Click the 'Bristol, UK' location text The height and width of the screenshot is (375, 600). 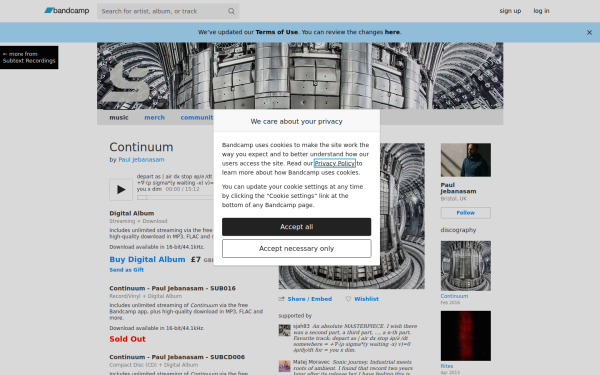pyautogui.click(x=453, y=199)
